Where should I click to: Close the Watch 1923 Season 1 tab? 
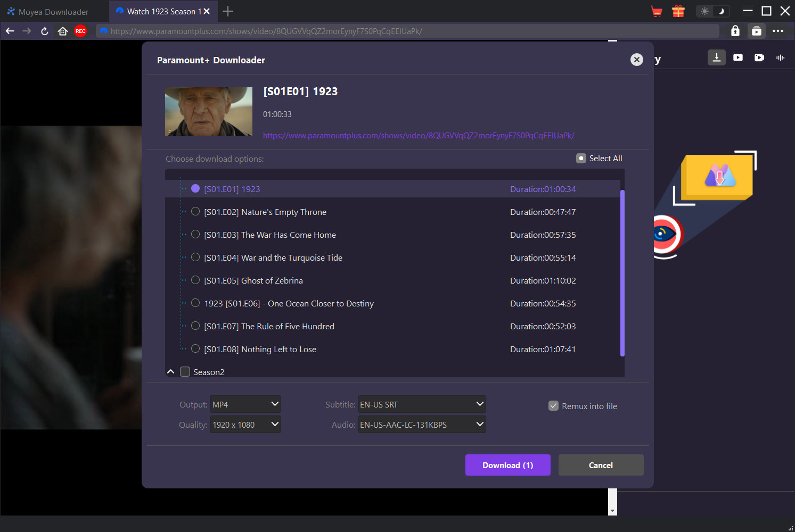207,11
